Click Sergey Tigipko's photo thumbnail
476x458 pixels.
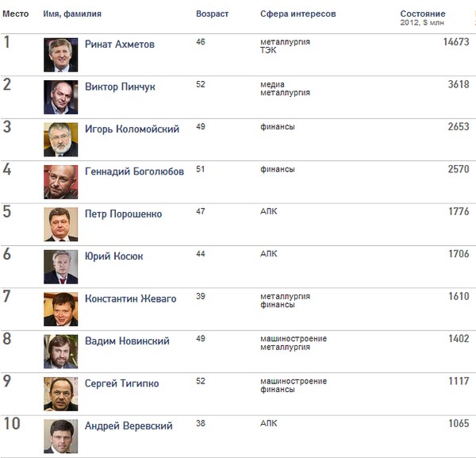(60, 394)
